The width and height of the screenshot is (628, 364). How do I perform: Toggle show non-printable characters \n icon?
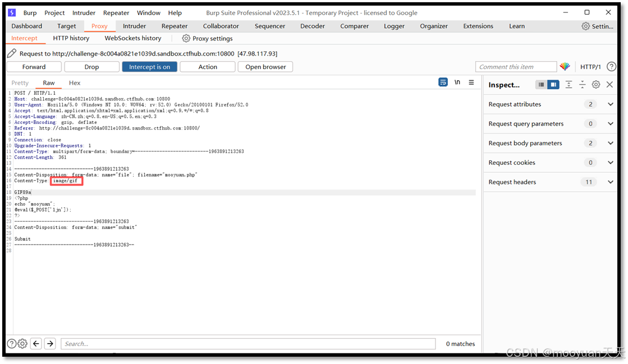click(x=457, y=82)
